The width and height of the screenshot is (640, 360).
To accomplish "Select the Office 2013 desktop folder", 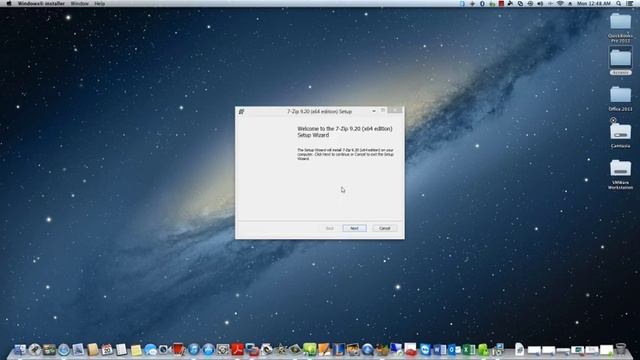I will coord(620,98).
